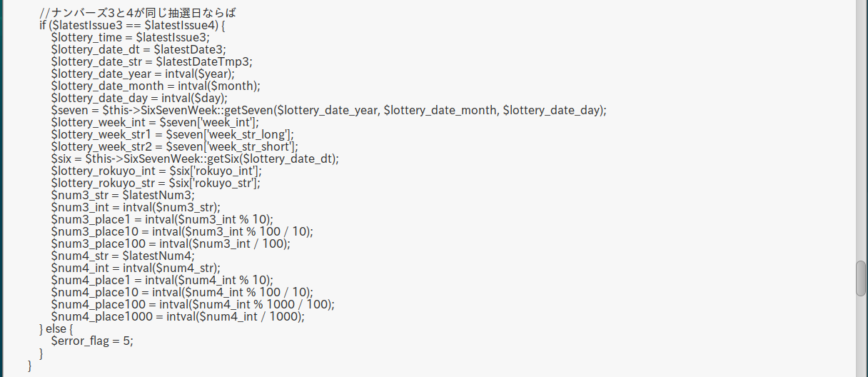
Task: Click the $num3_str = $latestNum3 line
Action: [x=123, y=195]
